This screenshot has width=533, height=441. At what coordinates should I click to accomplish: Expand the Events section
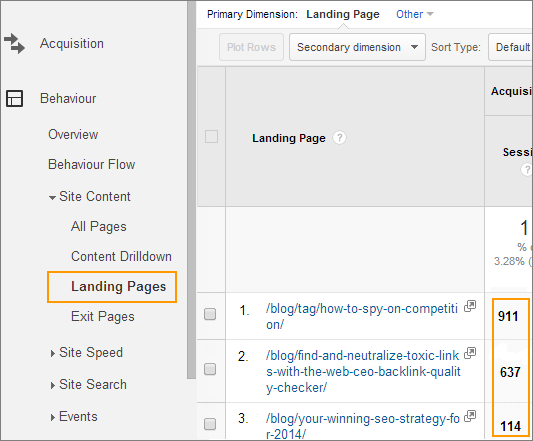[x=52, y=418]
